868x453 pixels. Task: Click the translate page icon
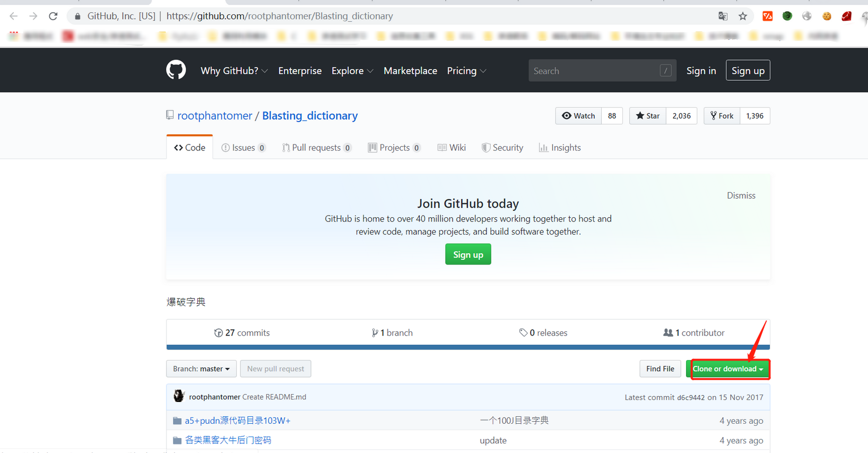[723, 16]
